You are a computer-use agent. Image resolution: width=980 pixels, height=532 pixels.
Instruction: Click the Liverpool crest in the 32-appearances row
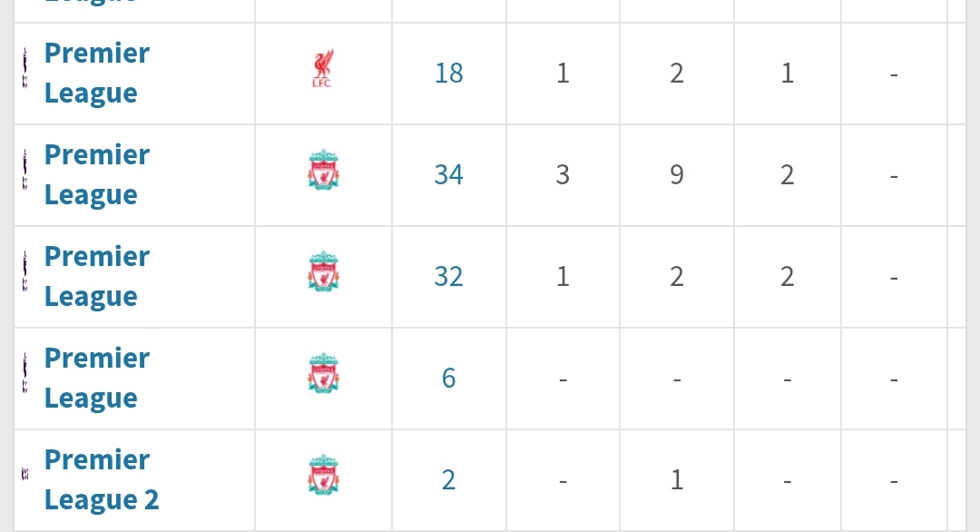[x=323, y=274]
